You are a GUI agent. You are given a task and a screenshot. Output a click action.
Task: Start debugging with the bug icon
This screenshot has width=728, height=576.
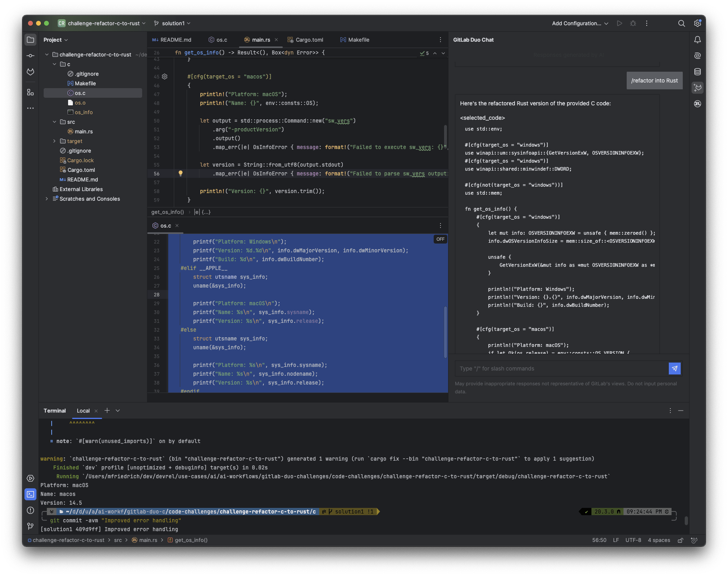click(x=633, y=23)
